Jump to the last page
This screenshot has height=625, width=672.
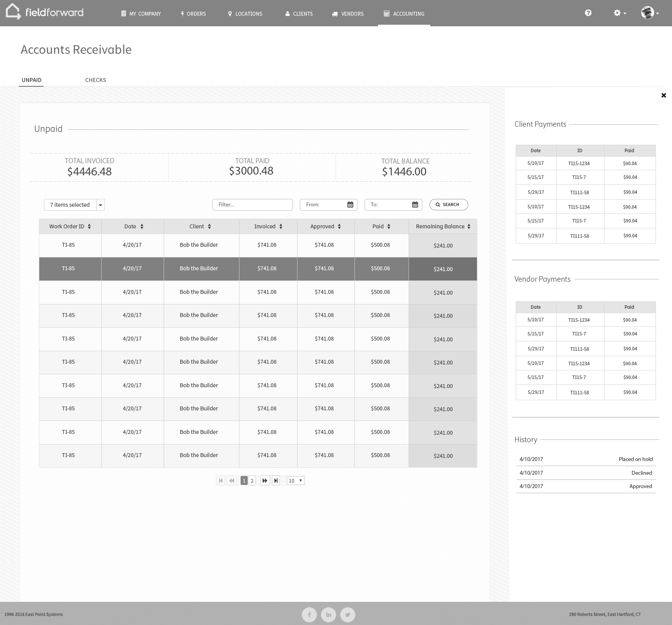pos(276,481)
